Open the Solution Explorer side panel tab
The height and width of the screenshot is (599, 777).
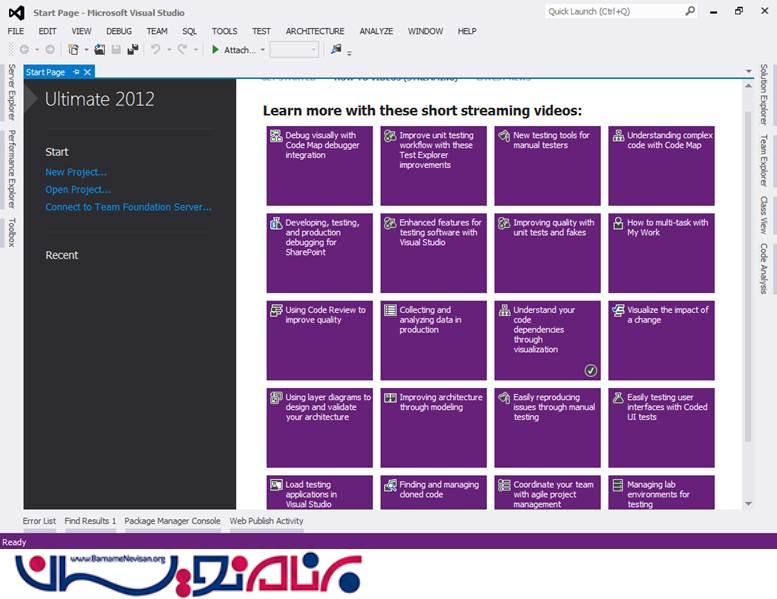tap(765, 98)
